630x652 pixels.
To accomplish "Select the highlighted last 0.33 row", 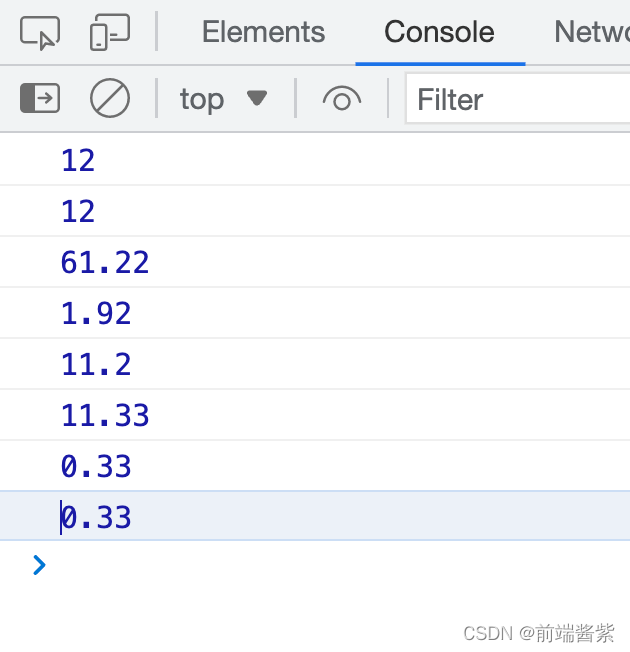I will pos(96,517).
